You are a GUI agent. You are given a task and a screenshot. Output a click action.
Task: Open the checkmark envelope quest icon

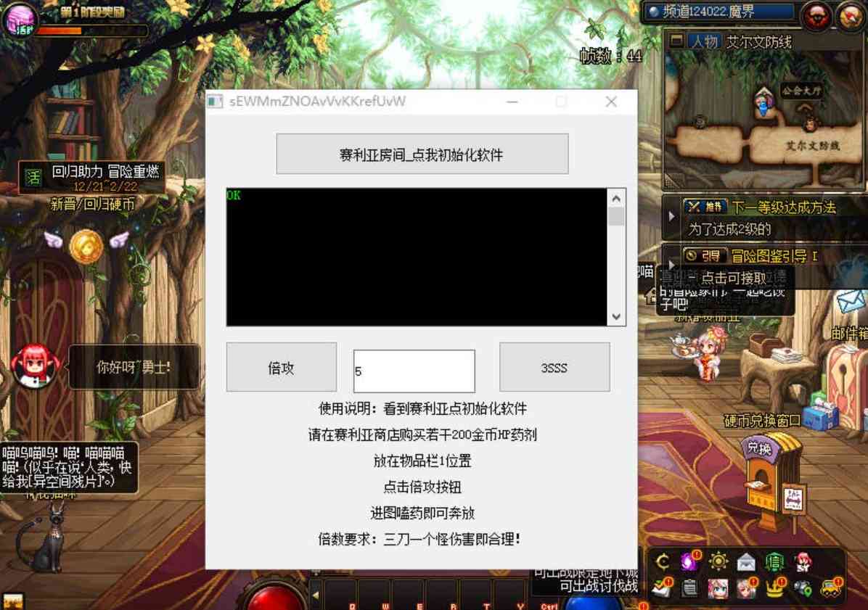click(x=662, y=588)
